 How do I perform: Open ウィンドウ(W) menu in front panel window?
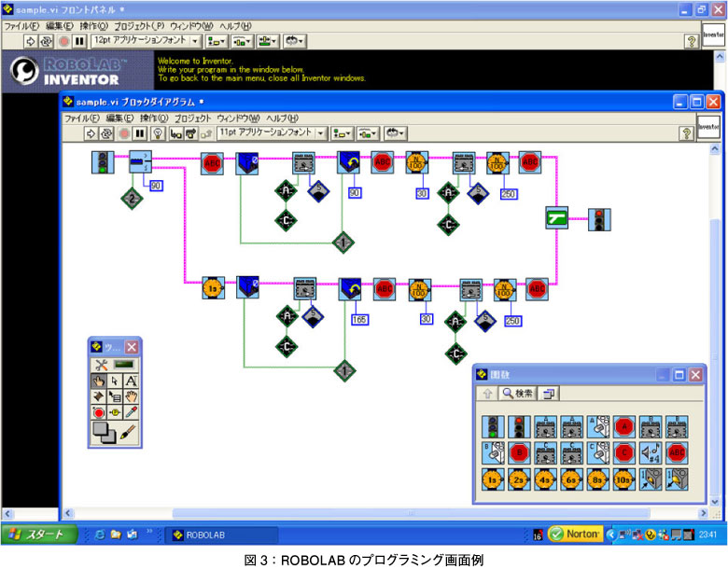pos(191,26)
